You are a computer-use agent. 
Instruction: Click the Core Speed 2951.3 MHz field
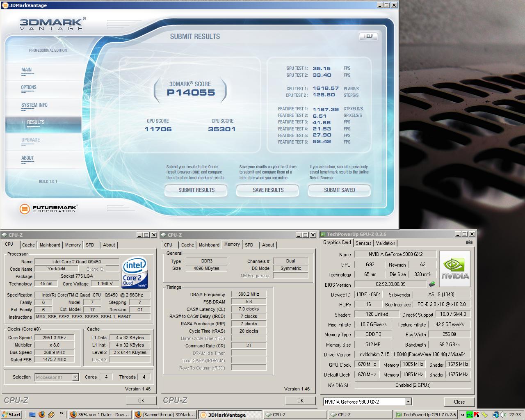pos(54,338)
